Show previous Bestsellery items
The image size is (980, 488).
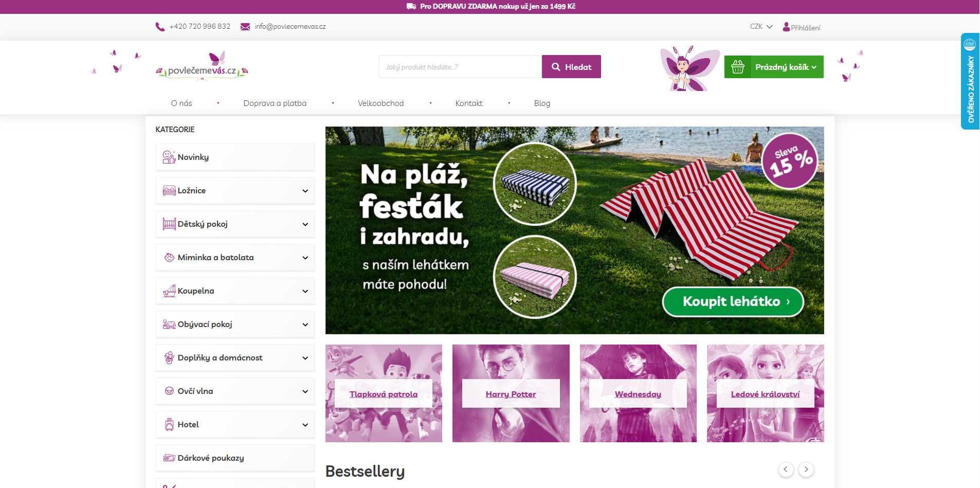tap(786, 469)
